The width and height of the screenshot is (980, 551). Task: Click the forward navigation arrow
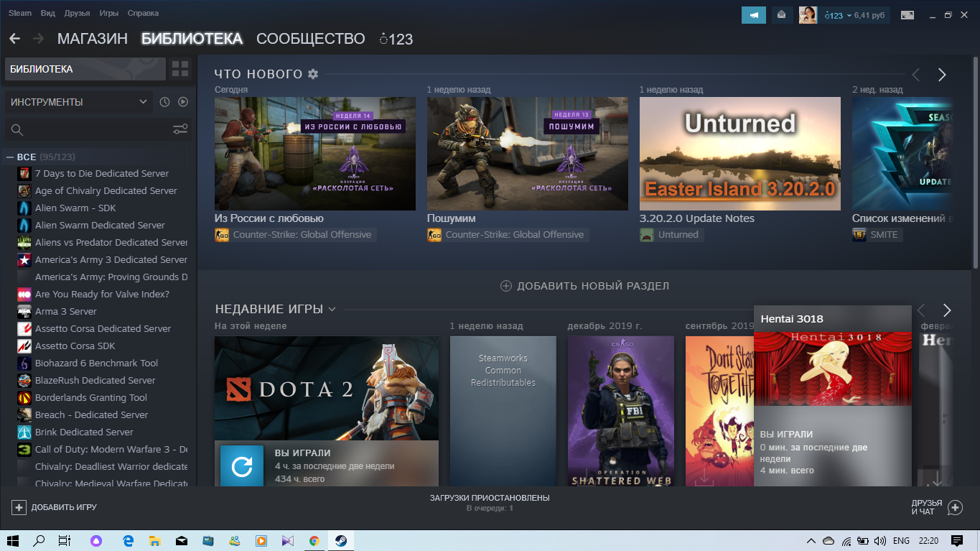(38, 39)
